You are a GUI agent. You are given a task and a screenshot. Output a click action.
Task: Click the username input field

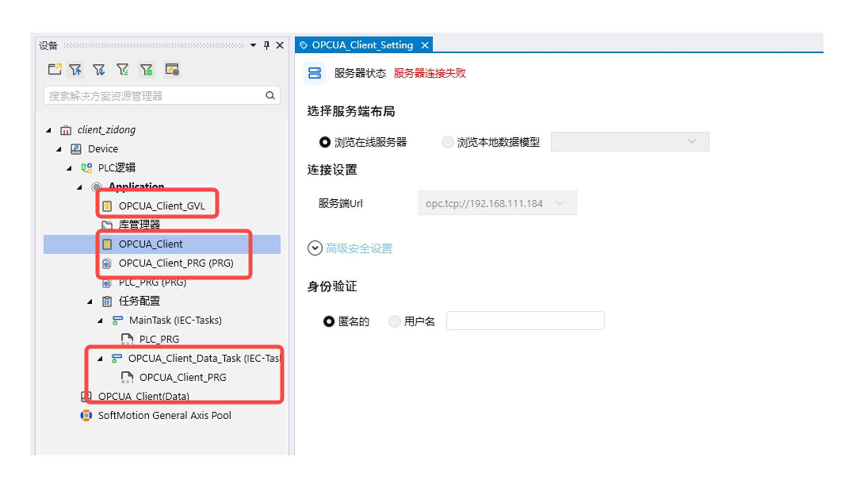pos(525,321)
